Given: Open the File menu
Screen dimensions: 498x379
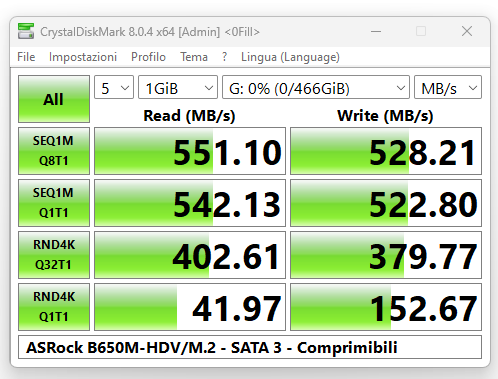Looking at the screenshot, I should tap(26, 57).
